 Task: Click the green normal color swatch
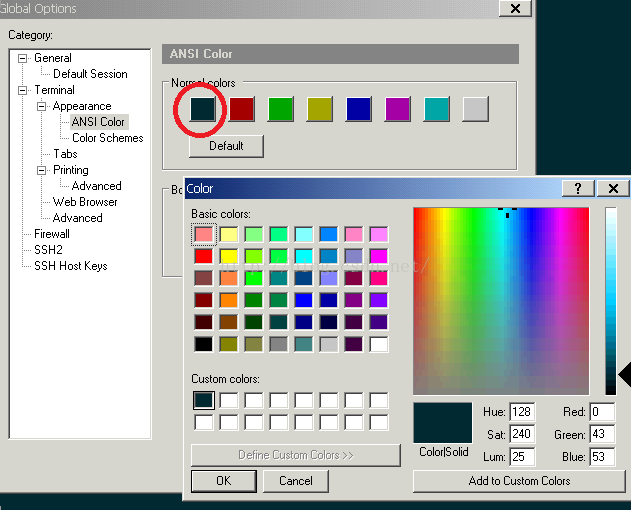click(x=280, y=109)
